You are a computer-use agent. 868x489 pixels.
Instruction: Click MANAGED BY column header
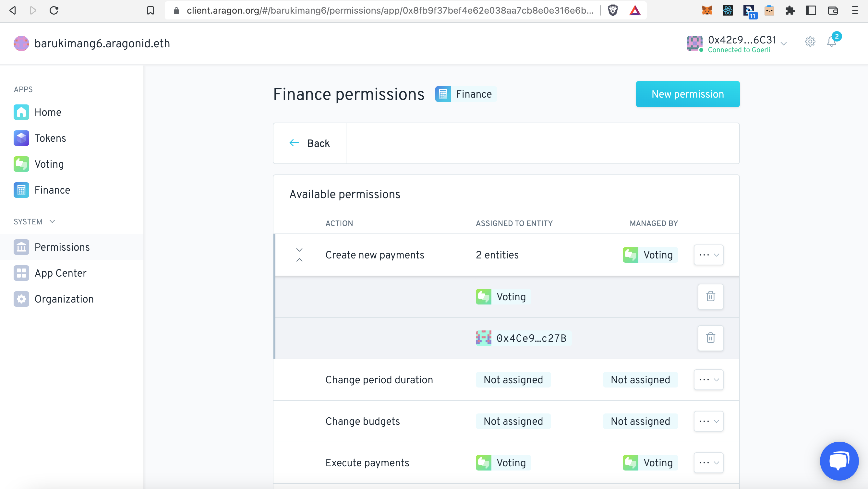(x=654, y=223)
